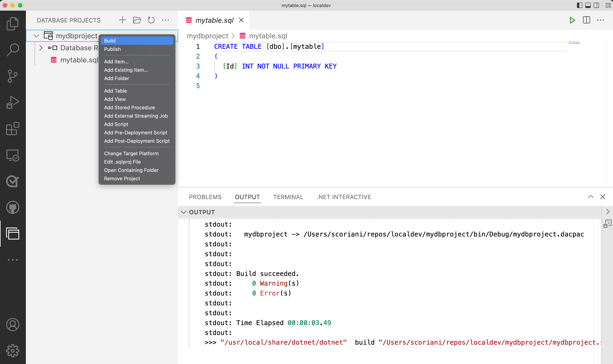Click the Run SQL file icon
This screenshot has height=364, width=613.
pyautogui.click(x=572, y=20)
